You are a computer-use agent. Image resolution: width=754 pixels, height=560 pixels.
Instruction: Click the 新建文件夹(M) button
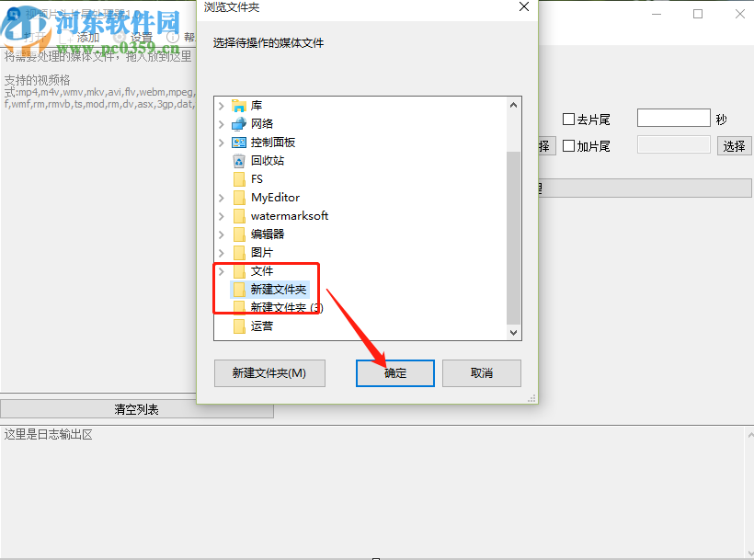pos(269,373)
